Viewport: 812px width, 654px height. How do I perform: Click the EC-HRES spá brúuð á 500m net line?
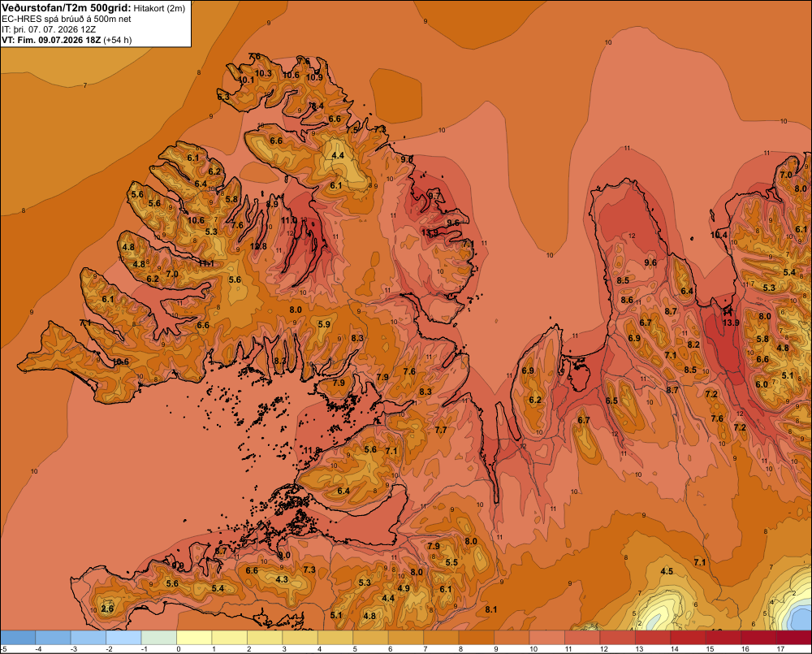tap(66, 19)
